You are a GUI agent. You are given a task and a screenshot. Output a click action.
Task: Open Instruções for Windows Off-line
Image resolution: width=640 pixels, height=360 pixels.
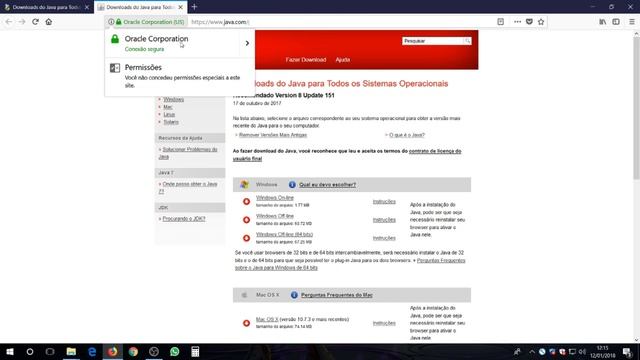(x=384, y=220)
